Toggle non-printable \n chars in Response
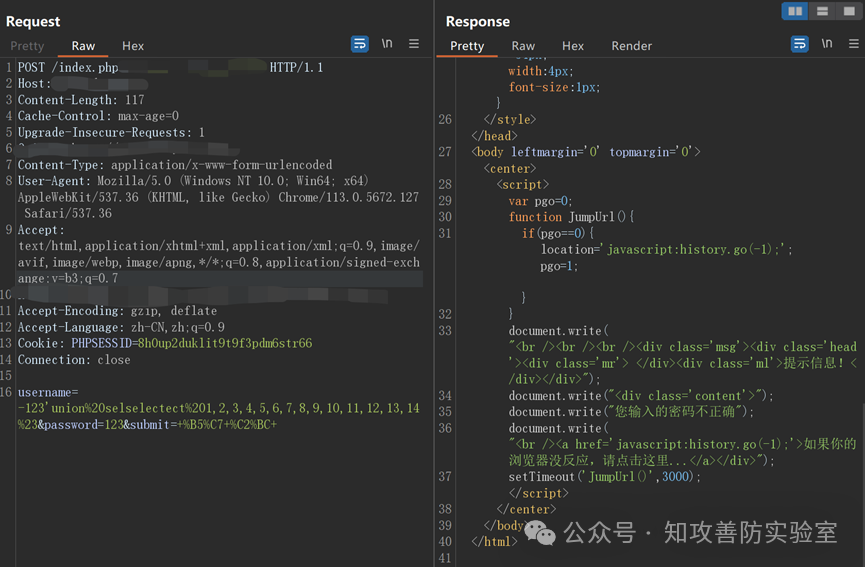The width and height of the screenshot is (865, 567). pyautogui.click(x=827, y=43)
